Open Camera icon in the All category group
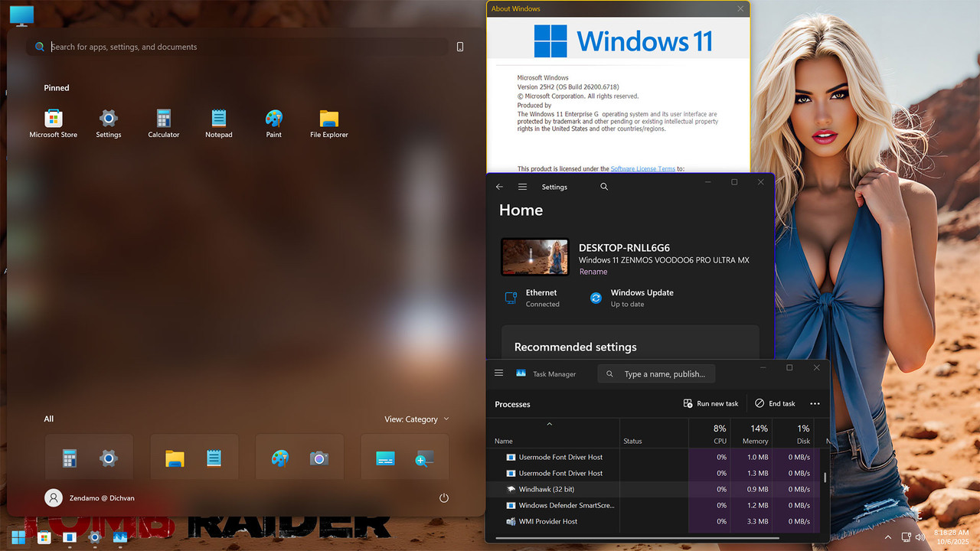Viewport: 980px width, 551px height. click(x=319, y=458)
